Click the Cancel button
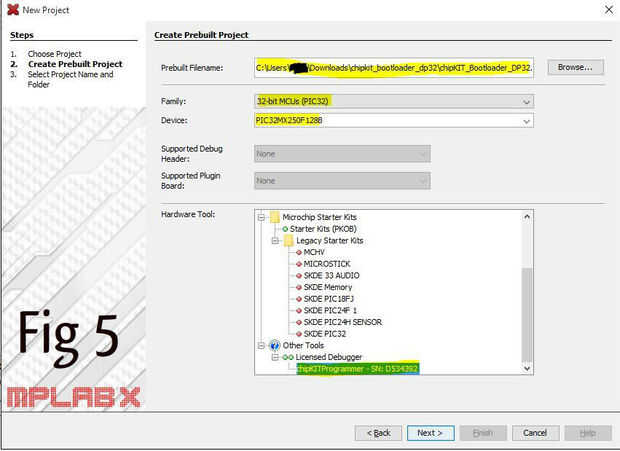This screenshot has width=620, height=451. (x=535, y=433)
